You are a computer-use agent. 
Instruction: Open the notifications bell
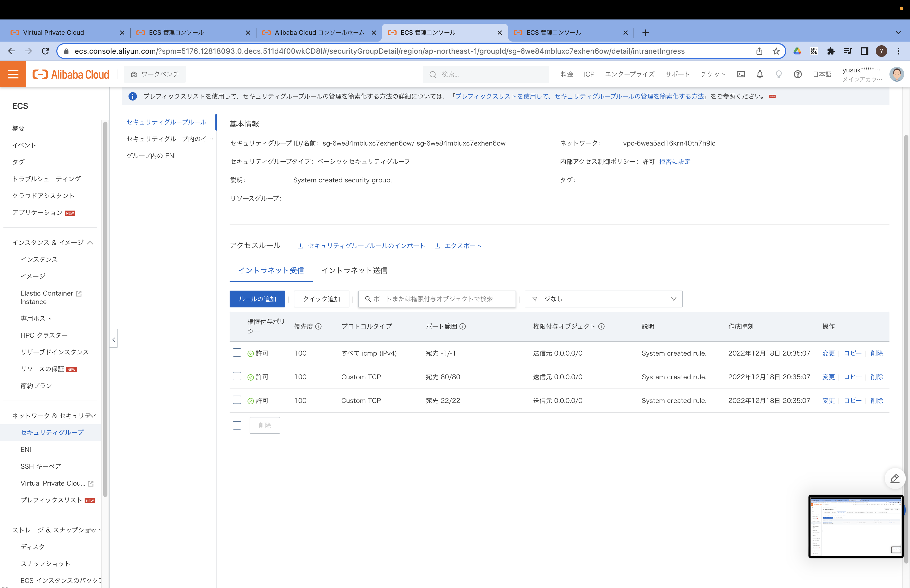coord(760,74)
